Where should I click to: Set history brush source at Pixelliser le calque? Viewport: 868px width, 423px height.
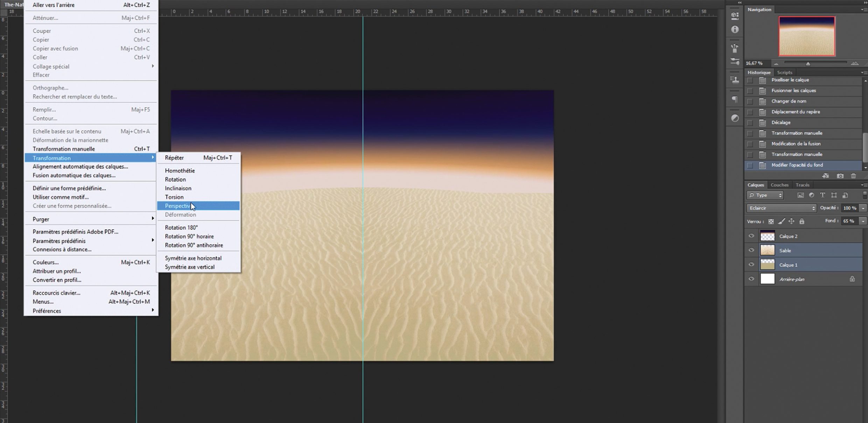(x=750, y=80)
